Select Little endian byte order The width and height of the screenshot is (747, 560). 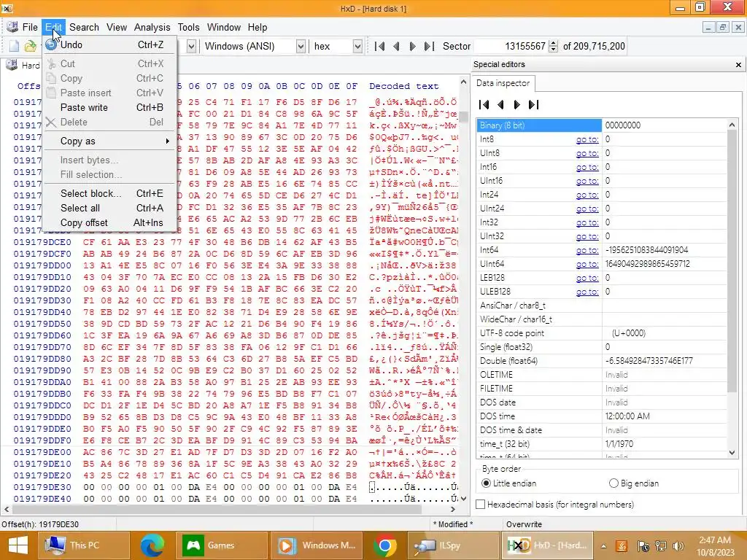pos(508,483)
